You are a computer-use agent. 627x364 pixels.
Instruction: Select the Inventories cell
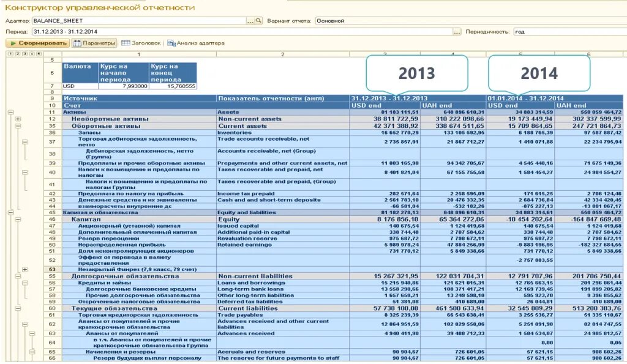coord(283,132)
